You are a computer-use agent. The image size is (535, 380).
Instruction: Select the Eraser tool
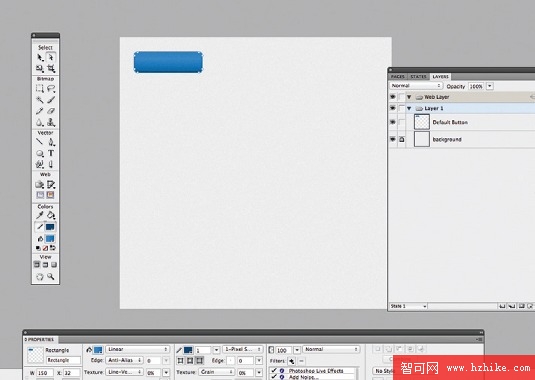pyautogui.click(x=51, y=111)
